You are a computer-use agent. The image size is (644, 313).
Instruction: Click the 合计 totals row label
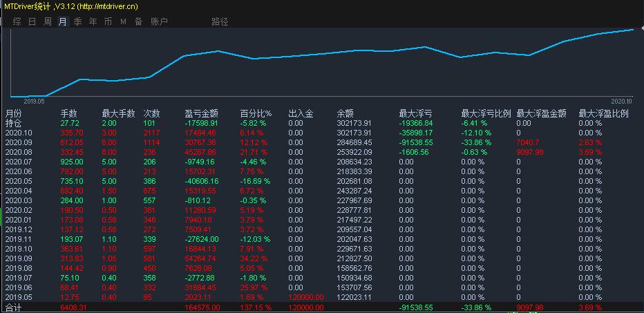pyautogui.click(x=13, y=307)
